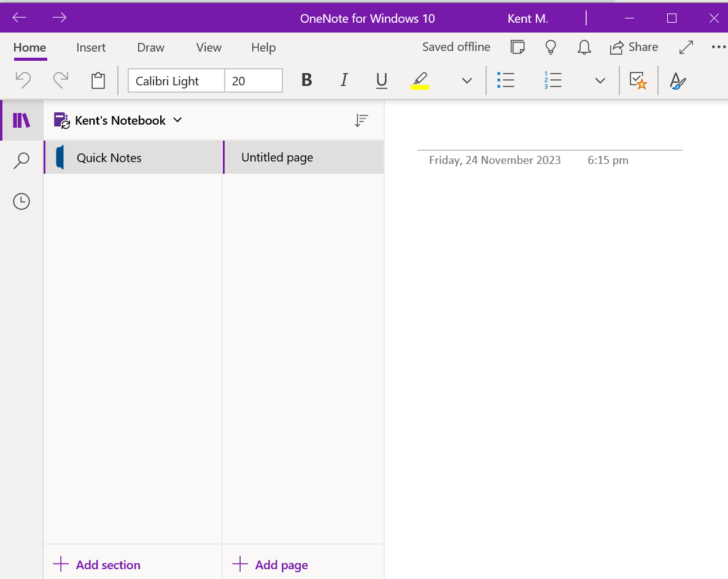Open Calibri Light font name box
The width and height of the screenshot is (728, 579).
176,81
